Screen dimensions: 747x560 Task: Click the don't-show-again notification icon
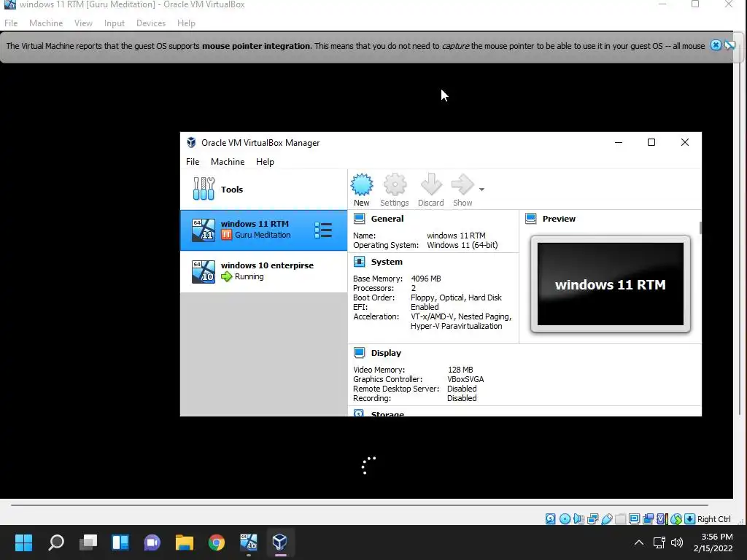coord(729,45)
